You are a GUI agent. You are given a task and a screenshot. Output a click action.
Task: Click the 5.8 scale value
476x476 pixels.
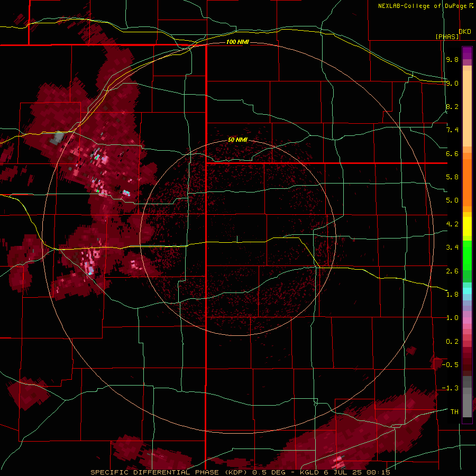tap(452, 177)
